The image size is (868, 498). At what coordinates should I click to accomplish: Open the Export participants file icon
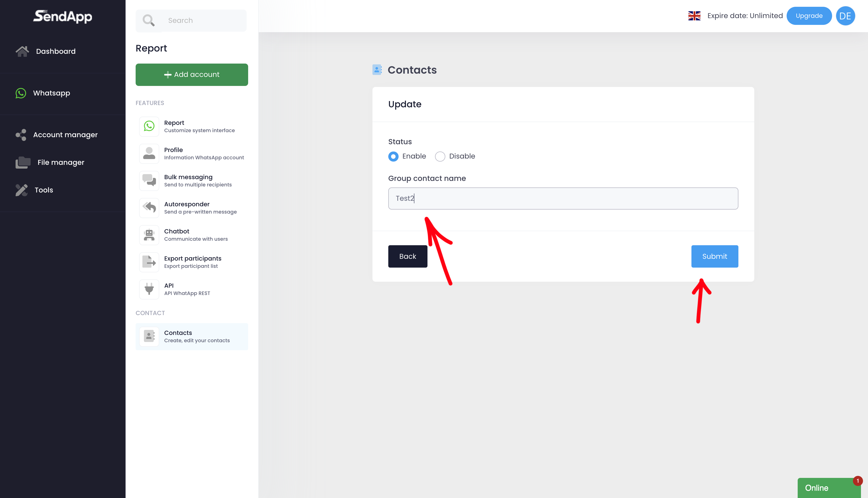[149, 262]
